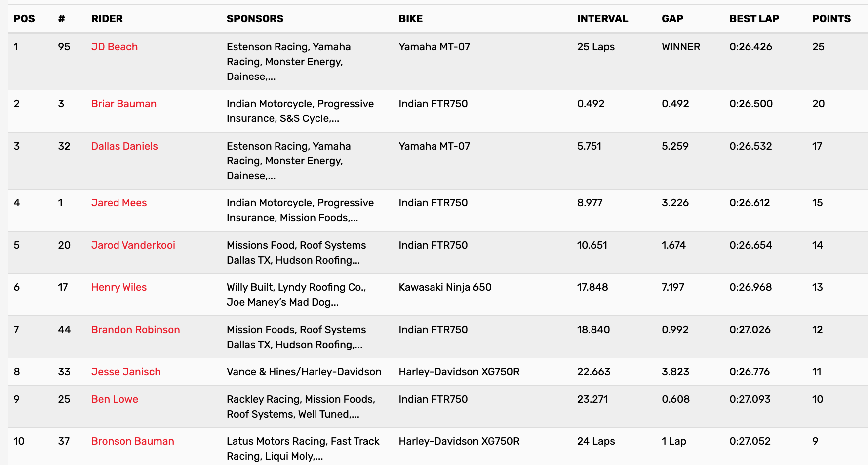Viewport: 868px width, 465px height.
Task: Open Briar Bauman rider link
Action: (x=124, y=104)
